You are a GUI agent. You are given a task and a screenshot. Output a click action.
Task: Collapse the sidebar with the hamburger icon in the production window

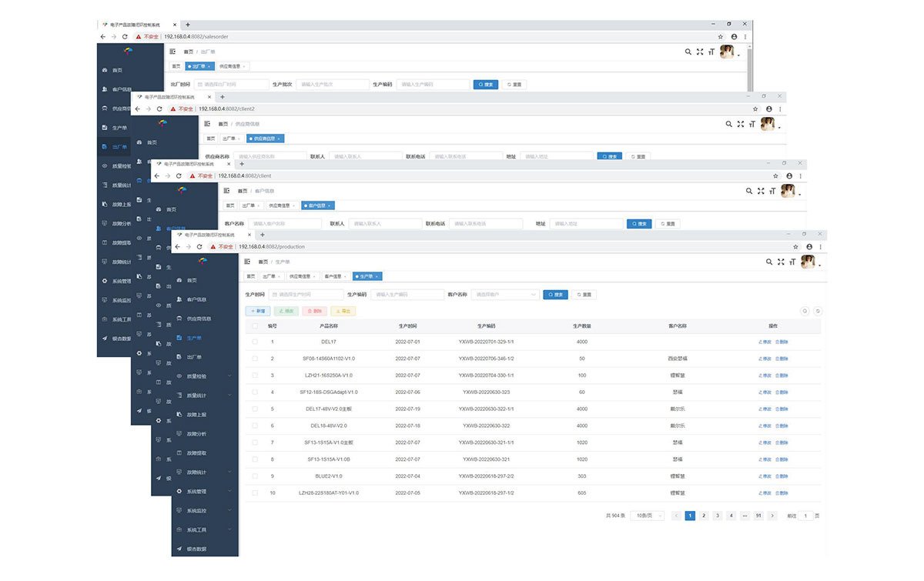(x=248, y=262)
